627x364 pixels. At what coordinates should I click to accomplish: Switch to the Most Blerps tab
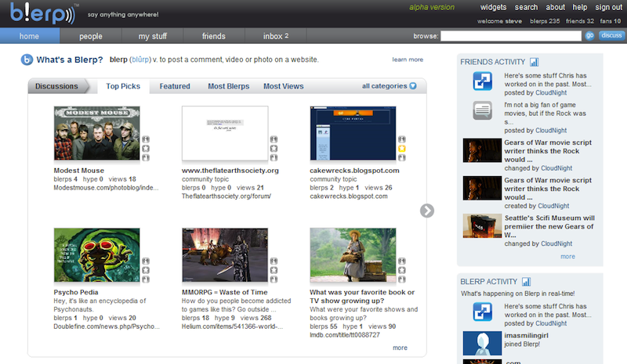tap(228, 86)
